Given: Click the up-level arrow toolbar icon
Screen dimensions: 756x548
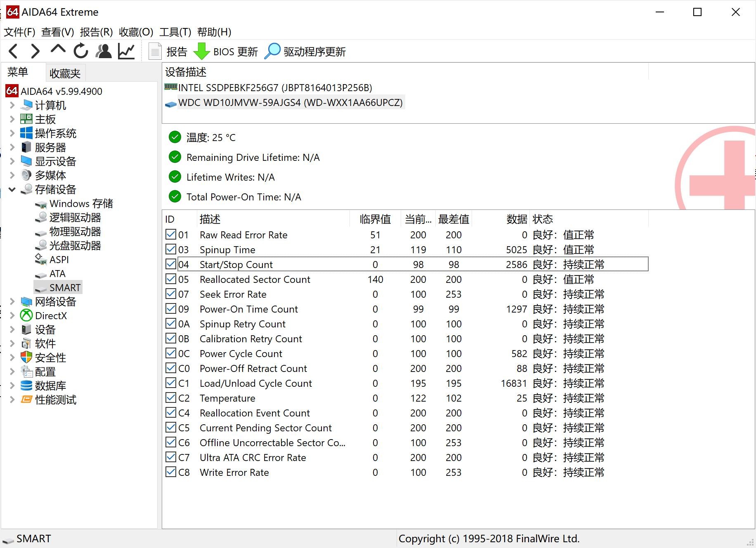Looking at the screenshot, I should pyautogui.click(x=58, y=49).
